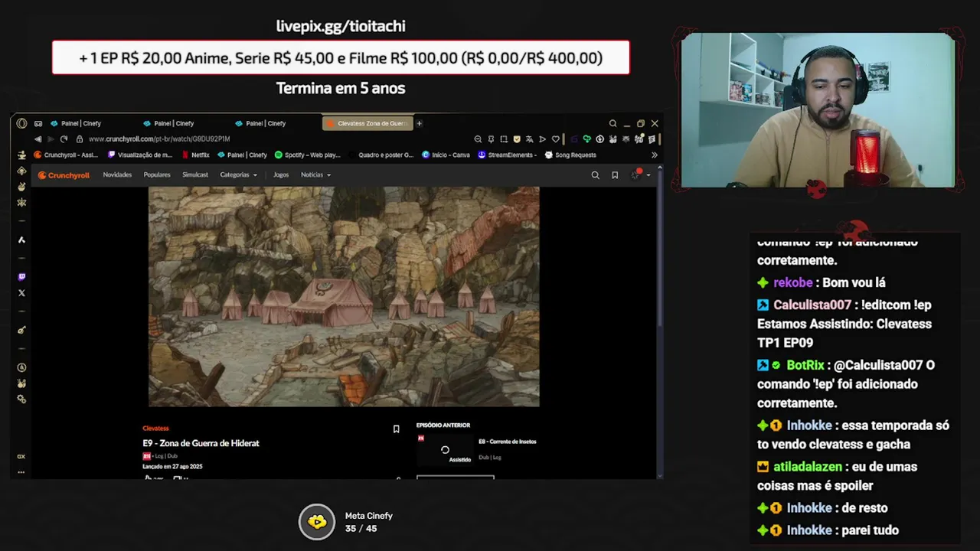Screen dimensions: 980x551
Task: Click chat username Calculista007
Action: [x=812, y=305]
